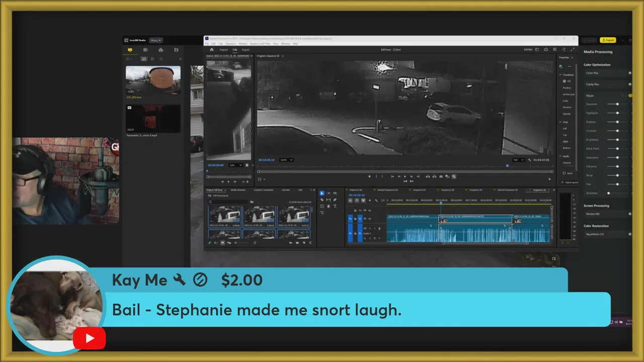Open the Full playback resolution dropdown
The height and width of the screenshot is (362, 644).
(x=518, y=160)
